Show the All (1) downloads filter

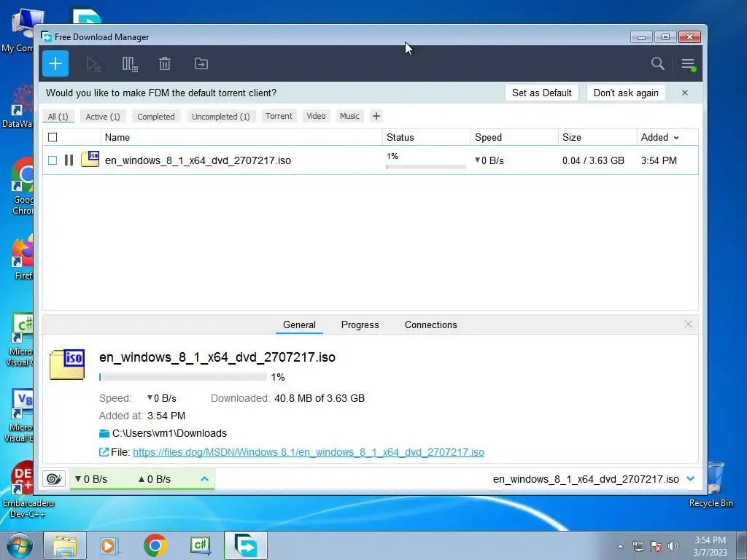58,116
